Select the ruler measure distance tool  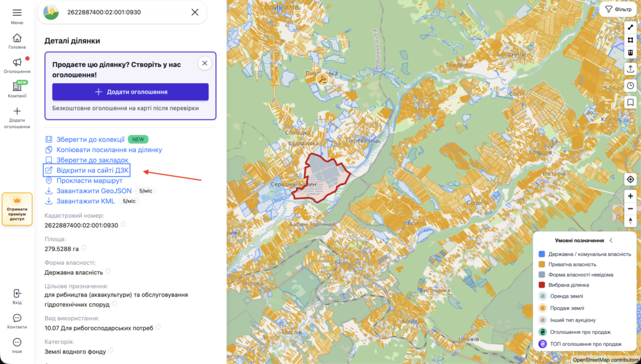[x=630, y=28]
